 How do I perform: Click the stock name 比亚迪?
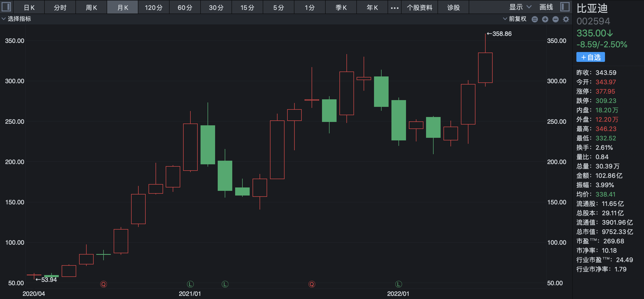click(x=592, y=8)
